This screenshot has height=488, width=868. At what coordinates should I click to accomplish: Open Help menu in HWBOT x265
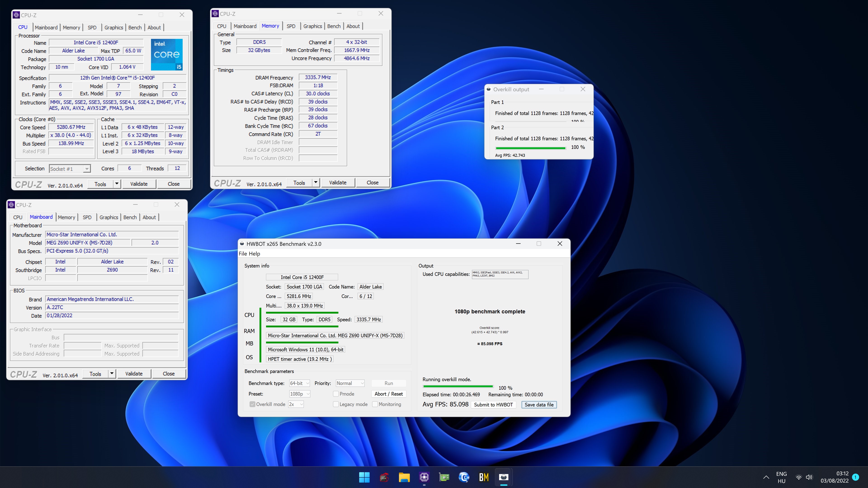click(x=254, y=253)
